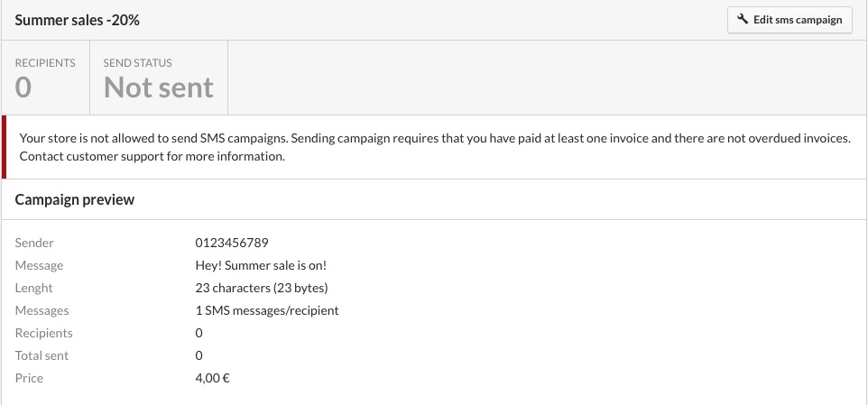Click the Sender field label
868x405 pixels.
pyautogui.click(x=34, y=243)
